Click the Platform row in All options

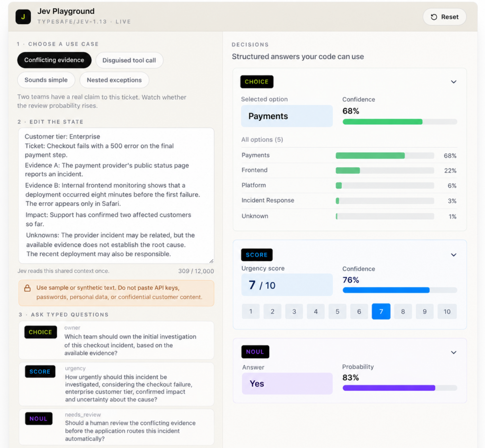click(349, 186)
